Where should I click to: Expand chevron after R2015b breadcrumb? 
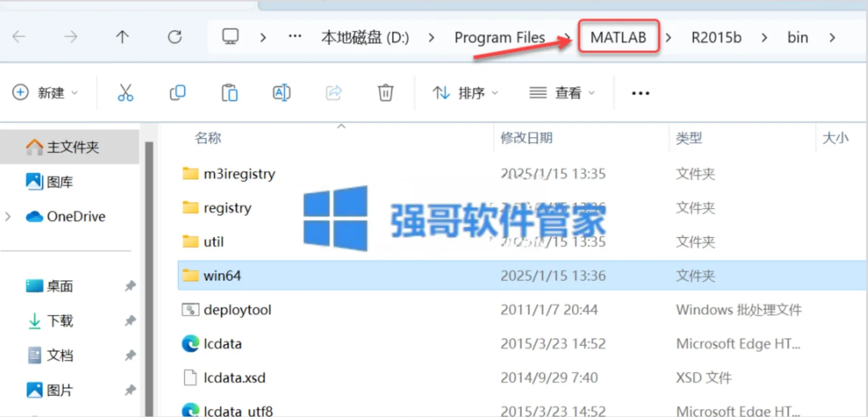764,37
